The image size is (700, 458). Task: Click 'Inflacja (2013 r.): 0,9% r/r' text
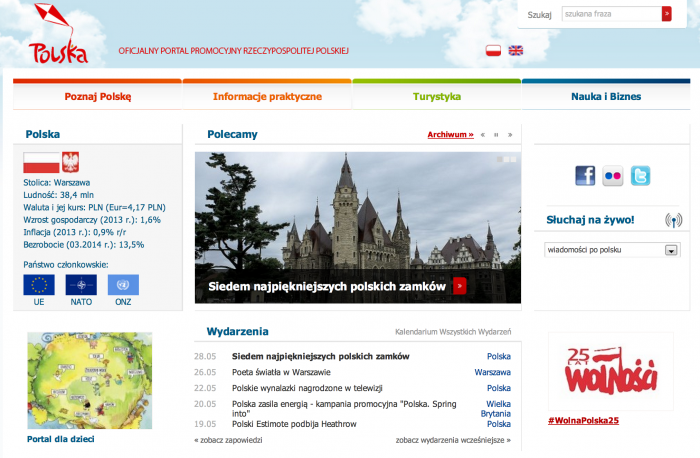(x=75, y=232)
